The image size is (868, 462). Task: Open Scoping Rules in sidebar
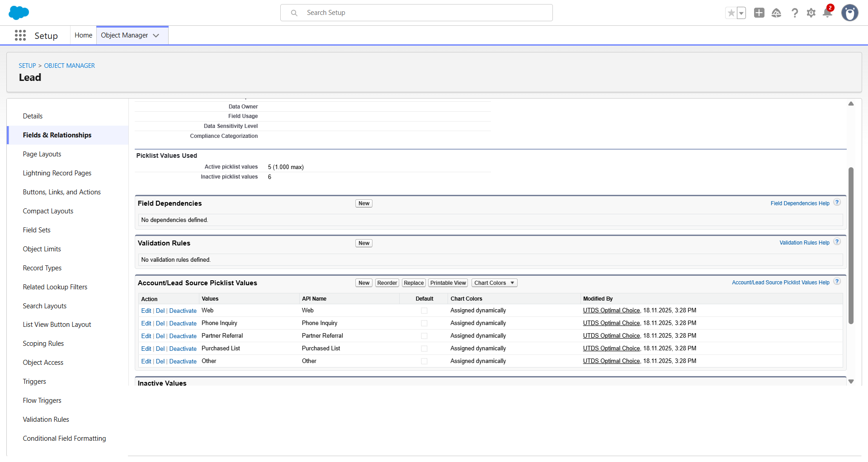tap(43, 344)
